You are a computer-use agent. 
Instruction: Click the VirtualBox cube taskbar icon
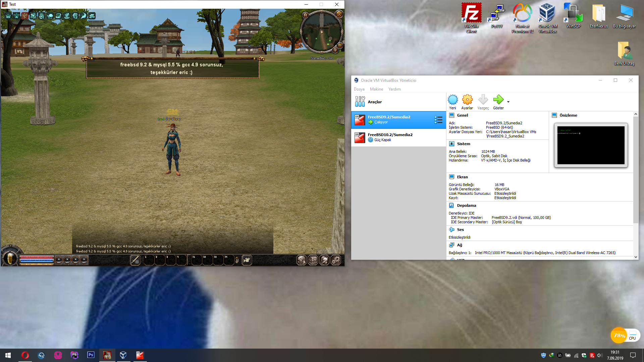pos(123,355)
